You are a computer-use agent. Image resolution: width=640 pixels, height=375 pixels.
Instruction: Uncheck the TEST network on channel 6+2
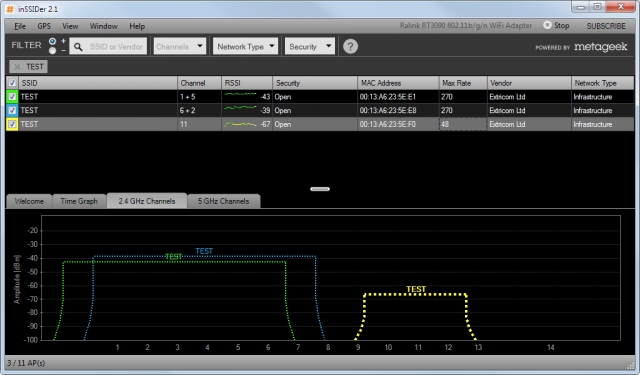coord(12,111)
